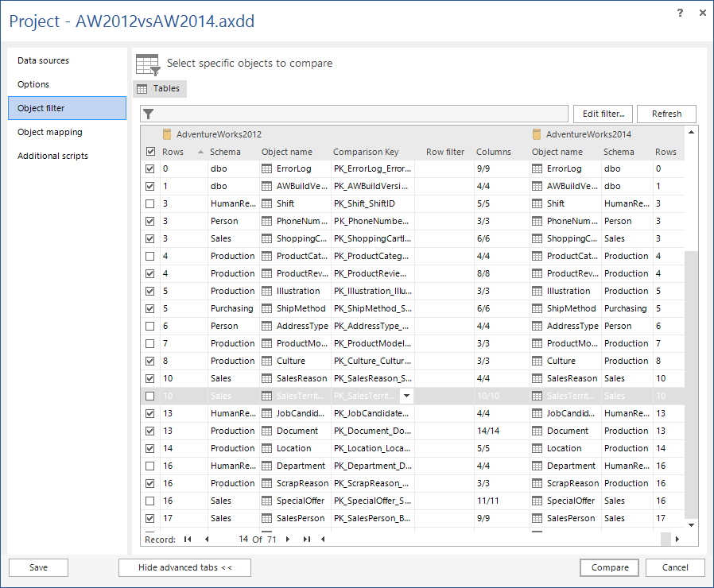Sort by Rows column header arrow
Image resolution: width=714 pixels, height=588 pixels.
point(200,152)
